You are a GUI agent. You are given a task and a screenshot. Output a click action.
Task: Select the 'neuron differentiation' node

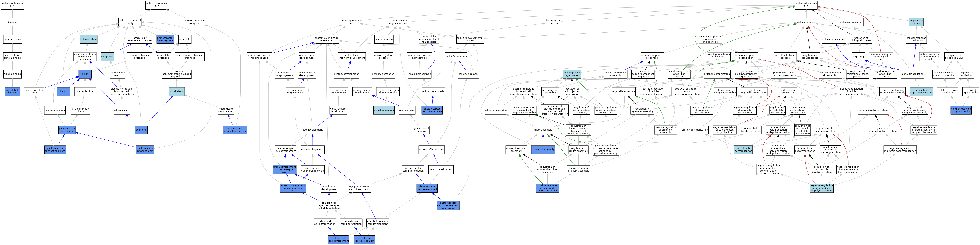(x=432, y=150)
